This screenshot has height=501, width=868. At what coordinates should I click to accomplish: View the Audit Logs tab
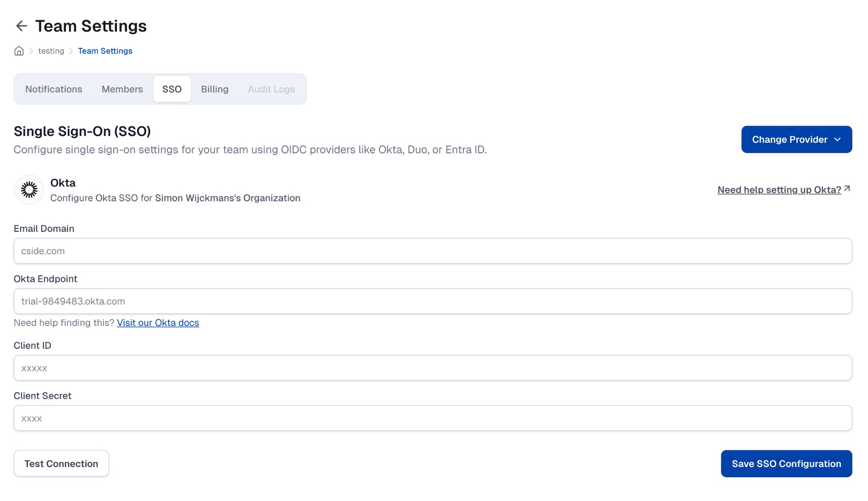click(x=271, y=89)
